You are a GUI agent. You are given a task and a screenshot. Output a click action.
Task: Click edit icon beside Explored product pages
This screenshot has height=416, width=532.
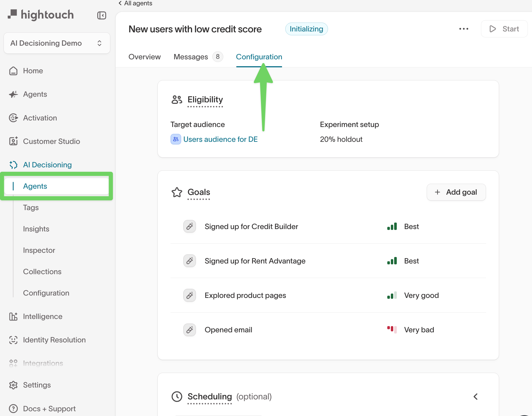189,296
